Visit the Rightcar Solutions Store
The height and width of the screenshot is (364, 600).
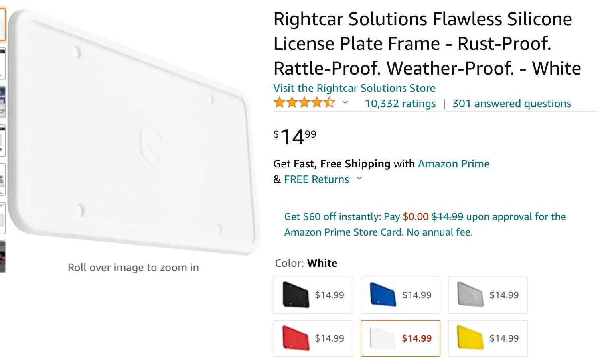pyautogui.click(x=354, y=88)
